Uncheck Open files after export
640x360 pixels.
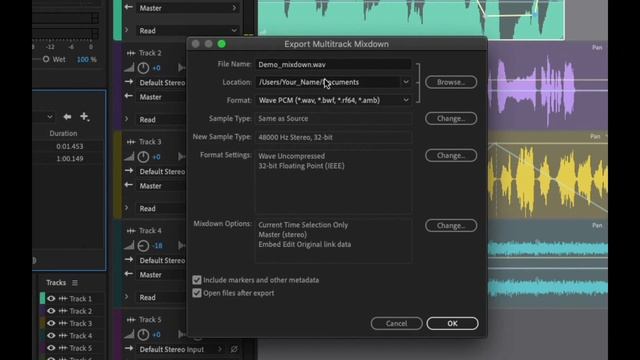click(x=197, y=293)
